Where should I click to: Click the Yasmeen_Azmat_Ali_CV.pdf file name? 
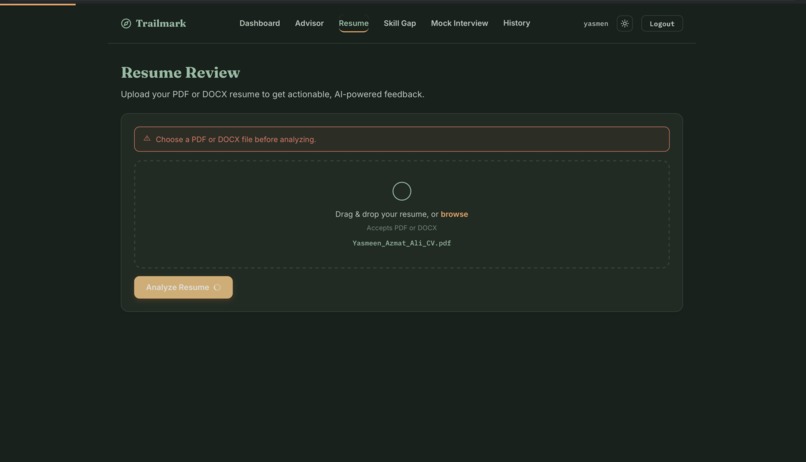point(401,243)
